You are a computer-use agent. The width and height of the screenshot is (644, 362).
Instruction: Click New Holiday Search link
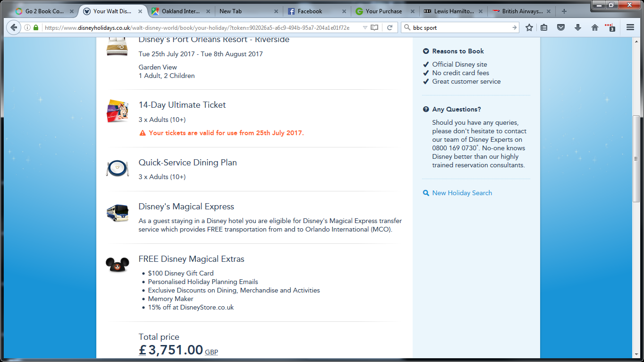(462, 193)
